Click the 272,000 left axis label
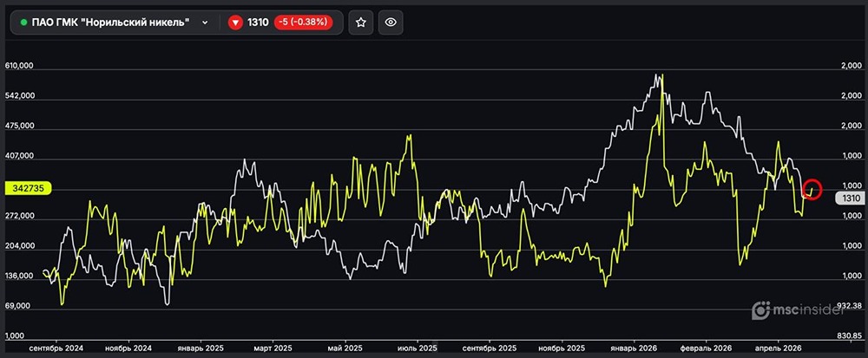This screenshot has height=358, width=868. [20, 216]
